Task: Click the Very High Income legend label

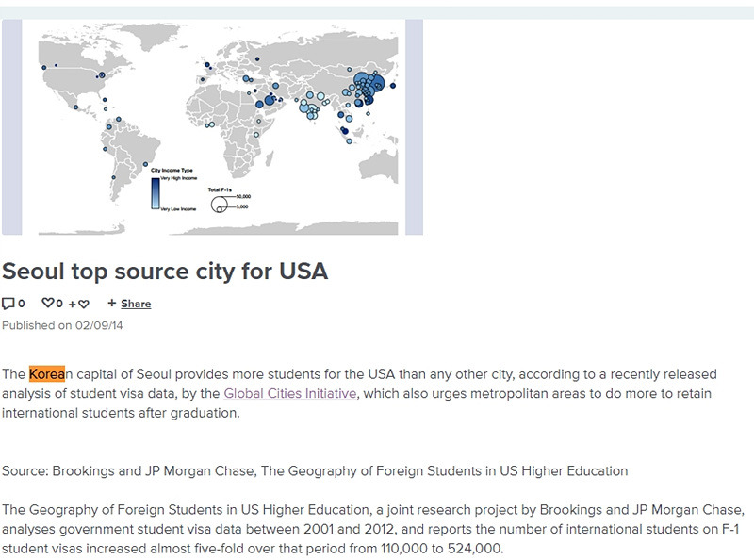Action: [179, 178]
